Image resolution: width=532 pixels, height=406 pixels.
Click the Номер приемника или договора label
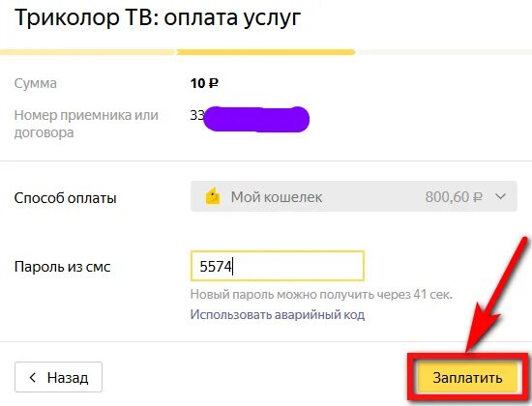pos(86,124)
